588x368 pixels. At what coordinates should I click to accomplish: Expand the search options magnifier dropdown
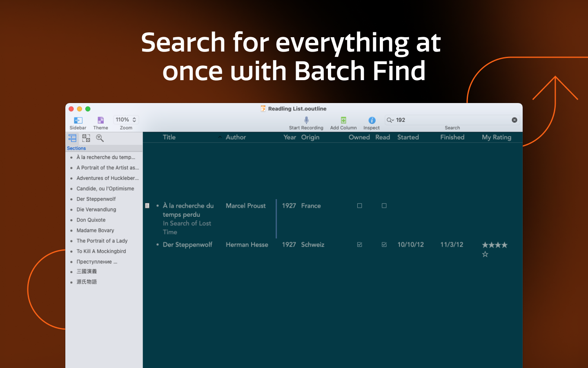390,120
